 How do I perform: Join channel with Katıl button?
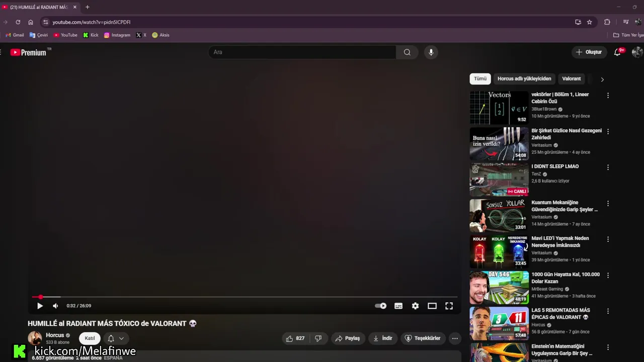pos(90,338)
